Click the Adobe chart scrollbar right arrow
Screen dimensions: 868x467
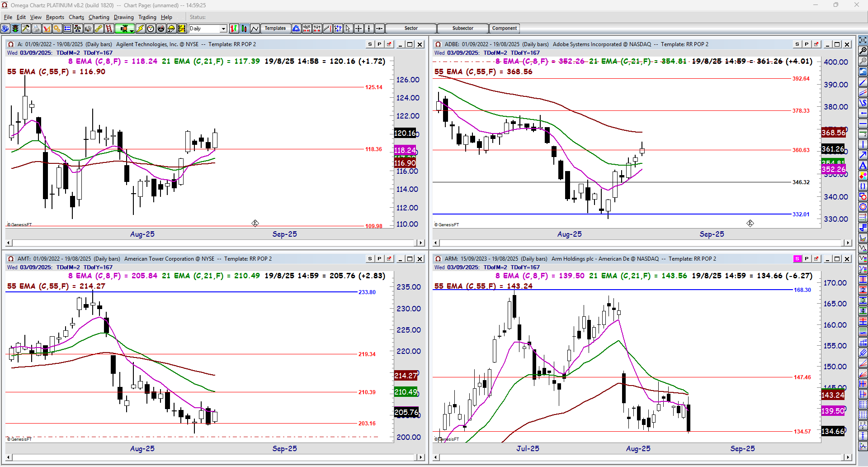coord(848,243)
